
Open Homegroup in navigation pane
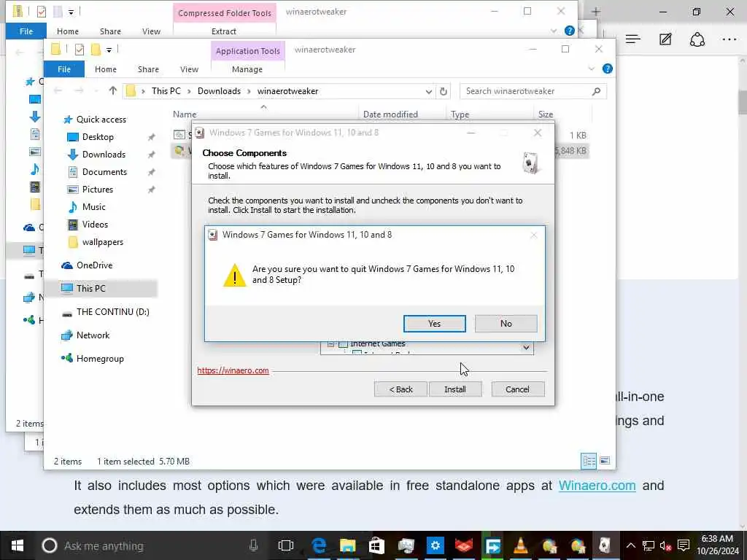click(x=100, y=359)
